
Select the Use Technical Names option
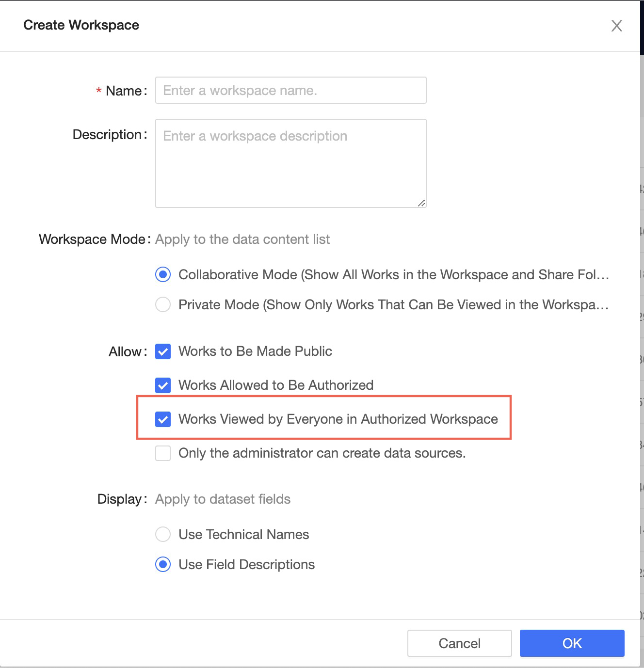point(163,534)
